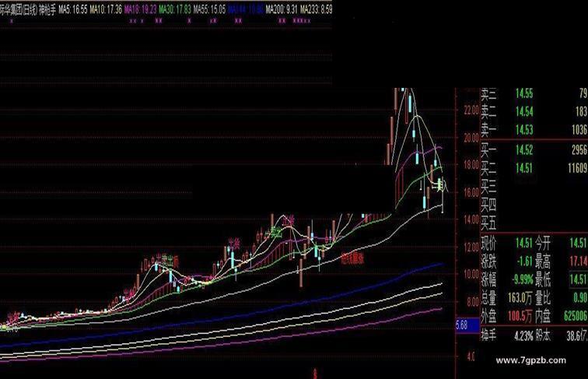Screen dimensions: 588x379
Task: Select the 买四 order book row label
Action: (x=488, y=205)
